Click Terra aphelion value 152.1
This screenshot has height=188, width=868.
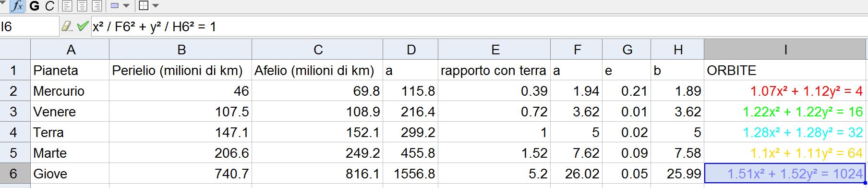(317, 132)
